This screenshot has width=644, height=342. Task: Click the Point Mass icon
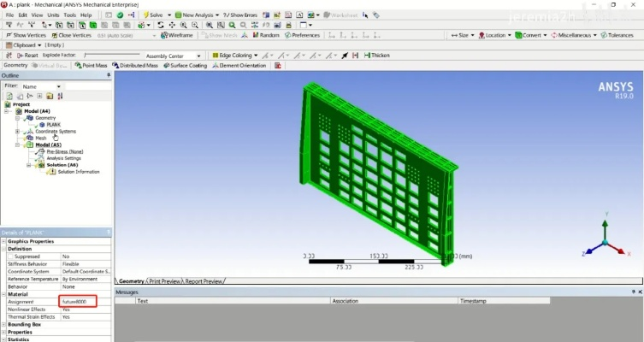click(x=92, y=65)
